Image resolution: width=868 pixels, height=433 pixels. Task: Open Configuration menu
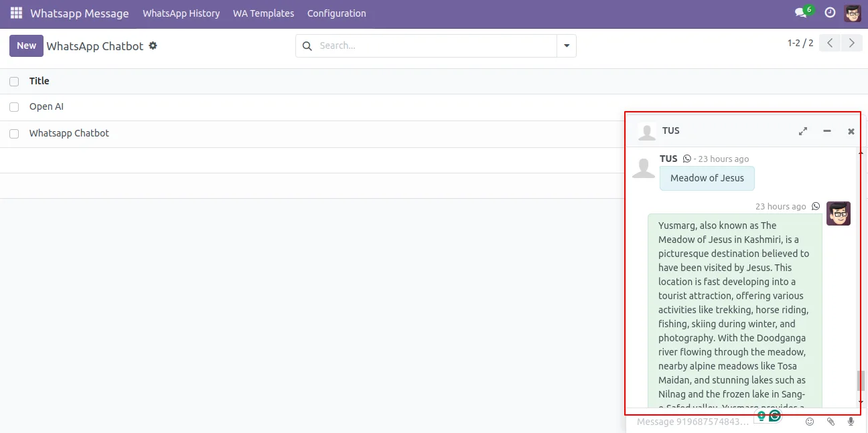pyautogui.click(x=336, y=13)
